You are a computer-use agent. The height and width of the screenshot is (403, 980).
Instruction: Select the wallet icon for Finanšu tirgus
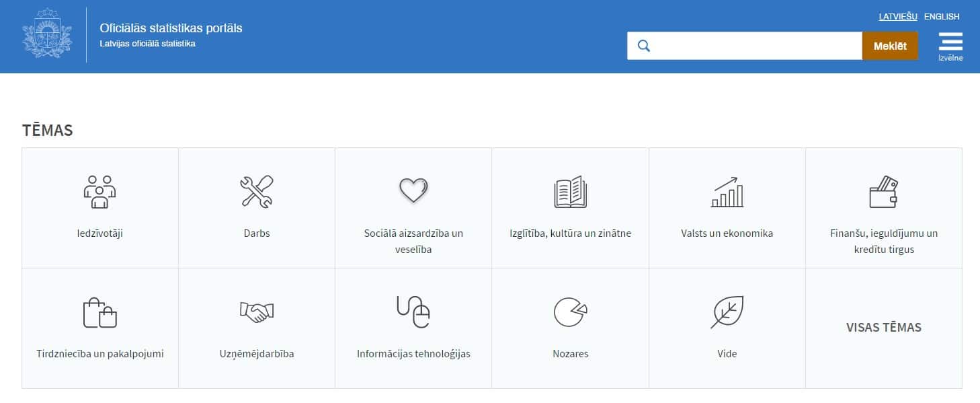(x=884, y=191)
